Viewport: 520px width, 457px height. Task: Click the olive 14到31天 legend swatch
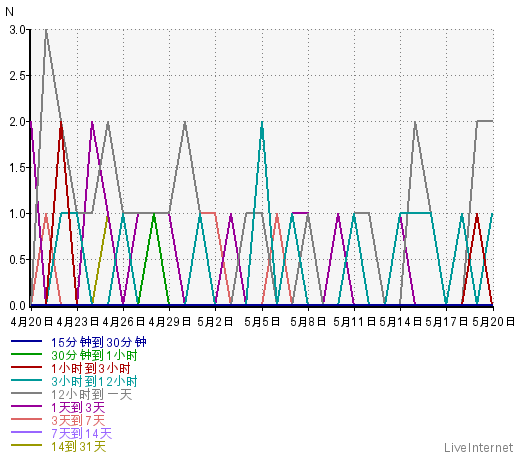26,445
